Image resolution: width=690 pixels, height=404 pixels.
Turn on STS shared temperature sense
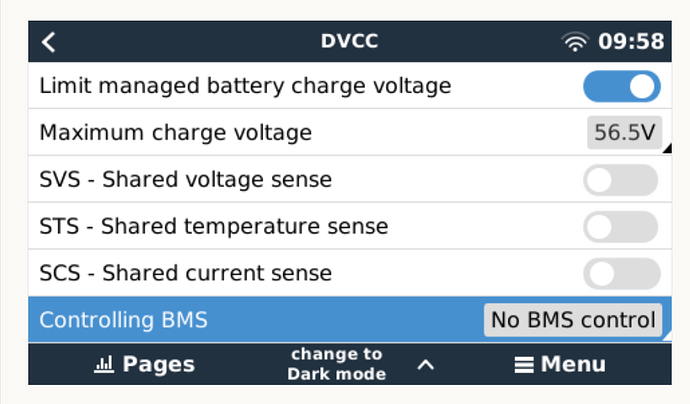[621, 227]
